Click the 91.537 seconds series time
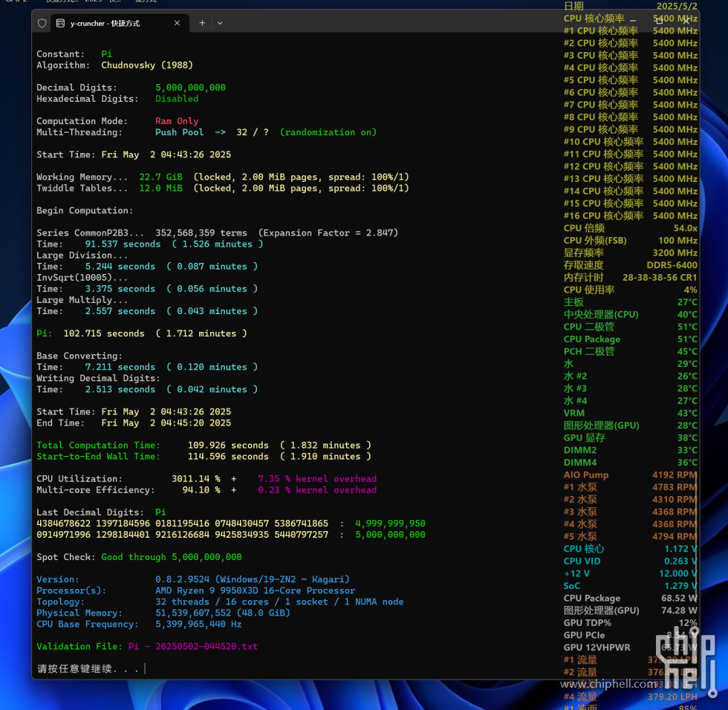 click(123, 244)
